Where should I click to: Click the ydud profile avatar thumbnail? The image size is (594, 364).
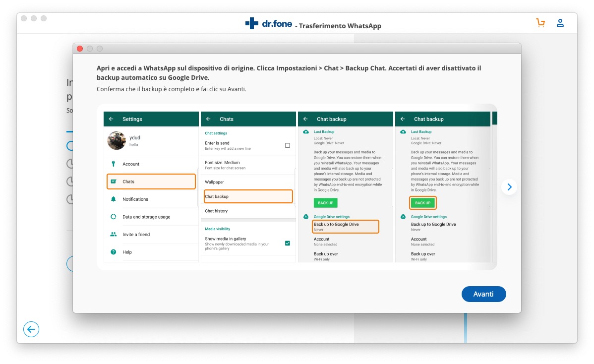pyautogui.click(x=117, y=141)
